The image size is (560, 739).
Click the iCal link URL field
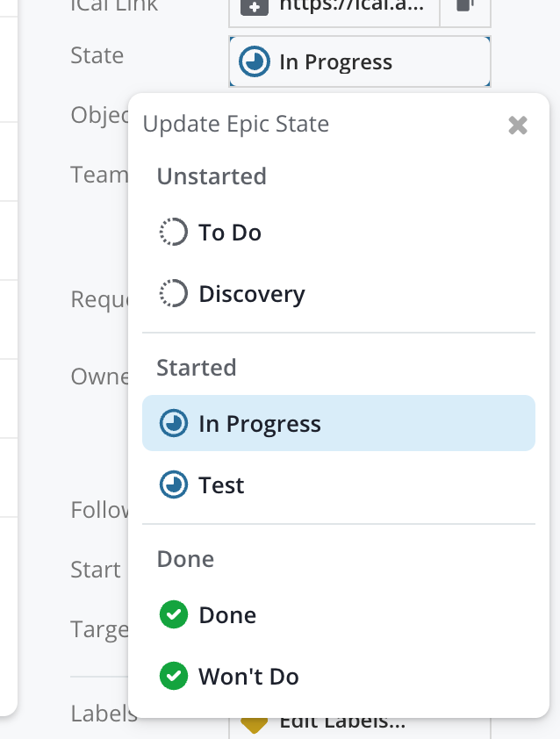334,7
